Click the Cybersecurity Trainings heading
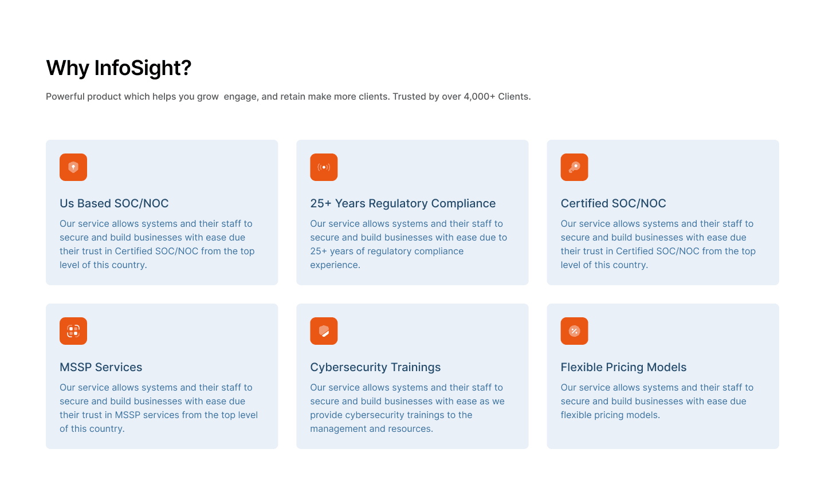Image resolution: width=825 pixels, height=504 pixels. pos(375,367)
